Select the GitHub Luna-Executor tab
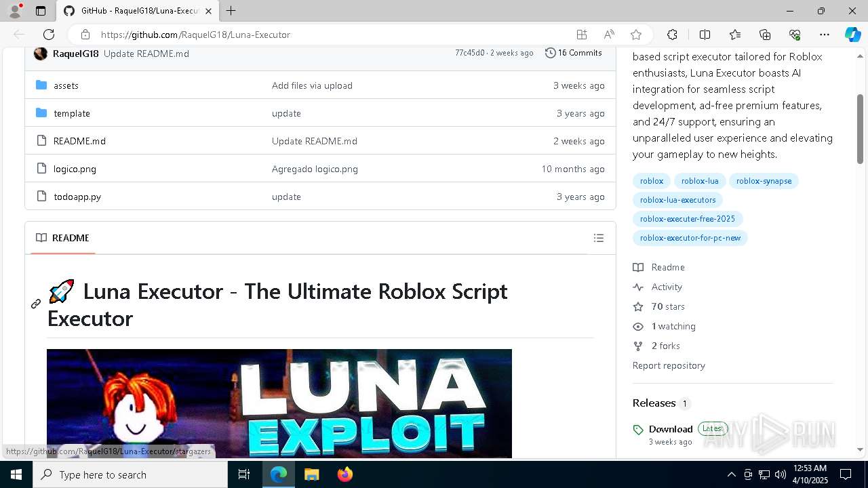The width and height of the screenshot is (868, 488). (x=138, y=11)
